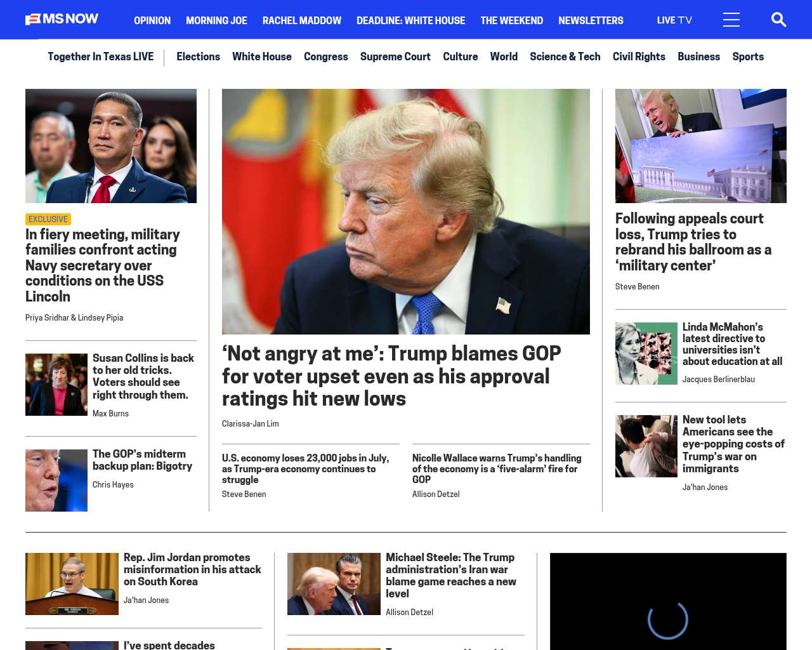This screenshot has height=650, width=812.
Task: Select Rachel Maddow in top navigation
Action: pos(302,20)
